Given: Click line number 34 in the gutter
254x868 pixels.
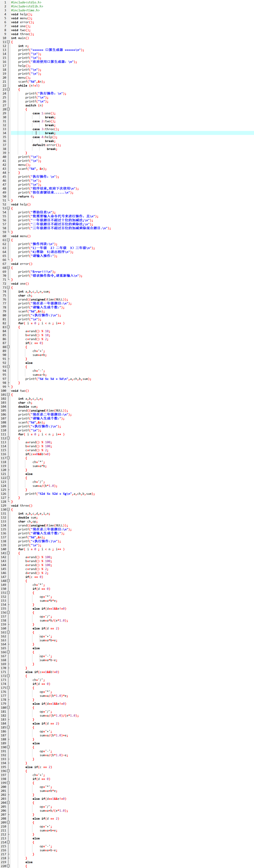Looking at the screenshot, I should (x=4, y=133).
